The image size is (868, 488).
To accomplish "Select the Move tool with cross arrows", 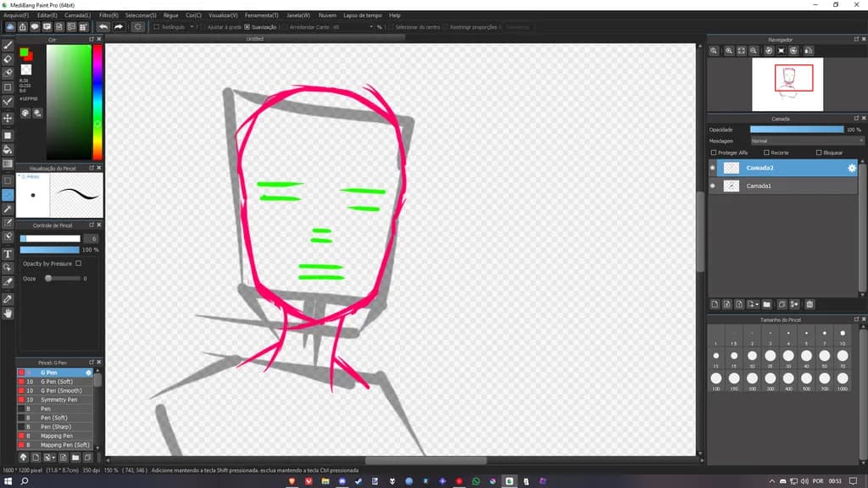I will tap(8, 118).
